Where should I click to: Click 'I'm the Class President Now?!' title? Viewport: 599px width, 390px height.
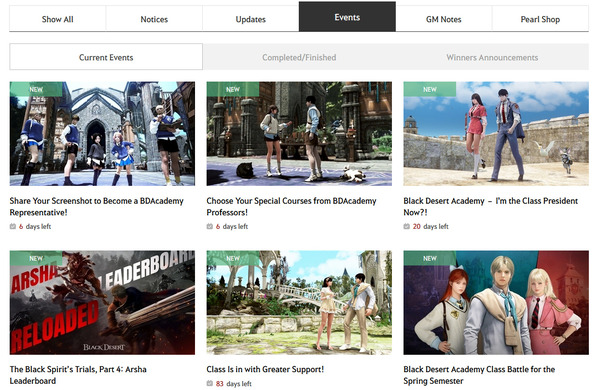click(x=491, y=206)
